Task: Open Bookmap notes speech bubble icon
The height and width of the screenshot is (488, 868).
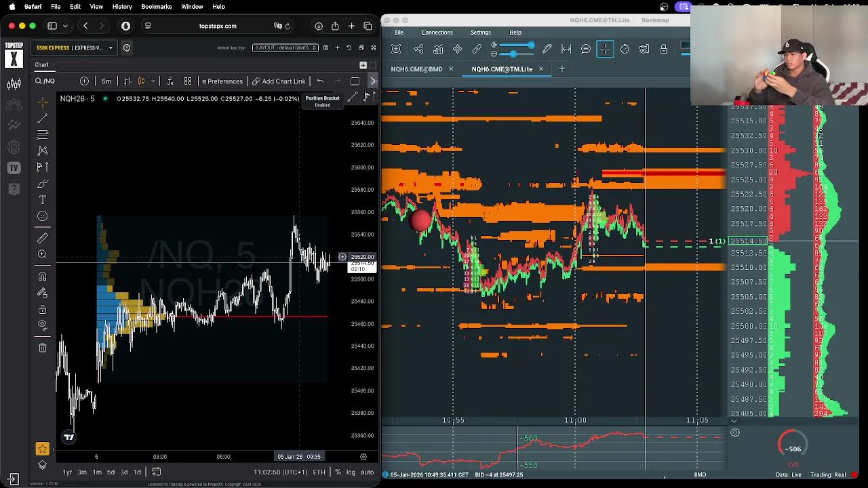Action: coord(585,49)
